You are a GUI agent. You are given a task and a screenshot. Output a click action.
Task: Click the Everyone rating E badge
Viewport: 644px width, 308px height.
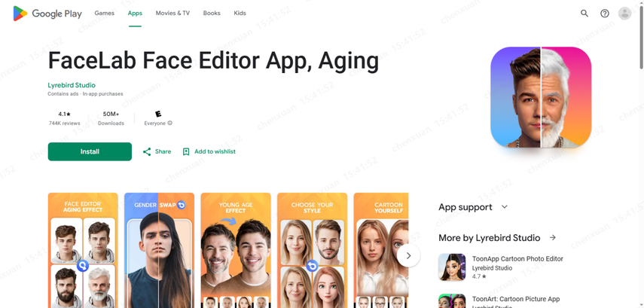coord(158,114)
